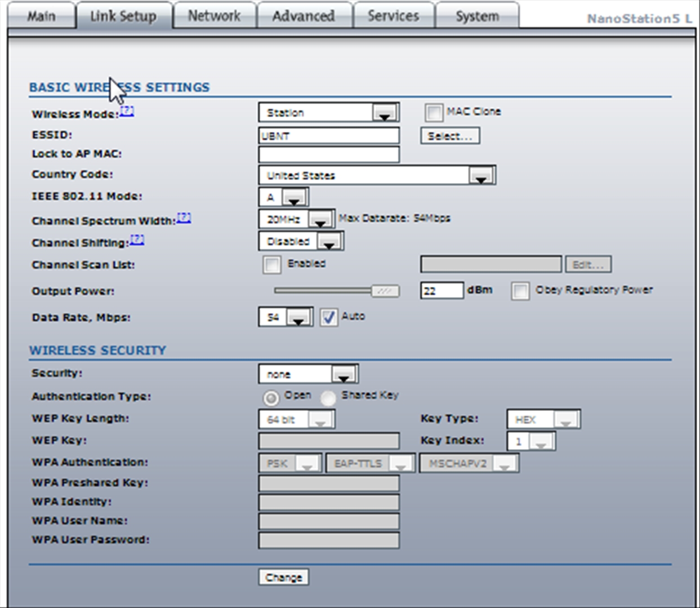Expand the IEEE 802.11 Mode dropdown
700x608 pixels.
tap(283, 197)
